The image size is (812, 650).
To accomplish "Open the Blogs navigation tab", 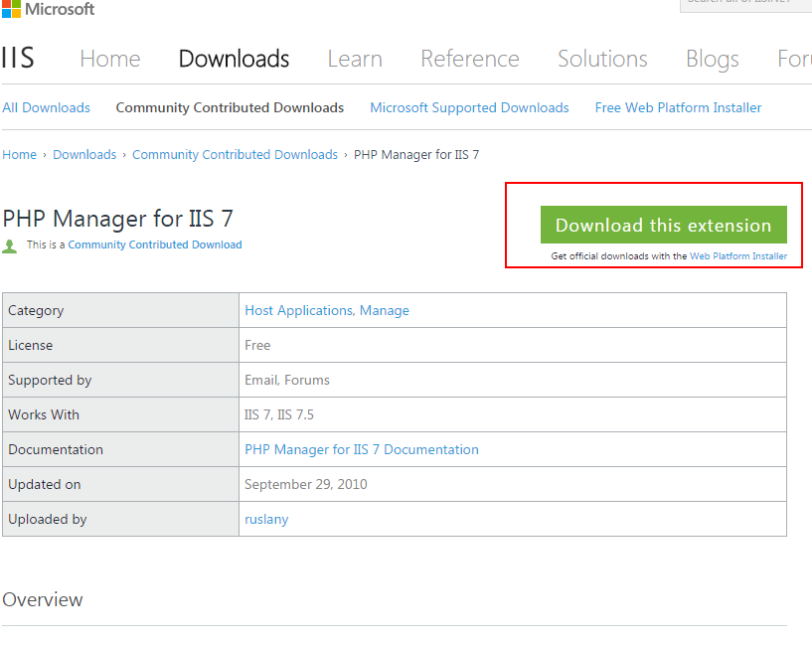I will click(x=712, y=60).
